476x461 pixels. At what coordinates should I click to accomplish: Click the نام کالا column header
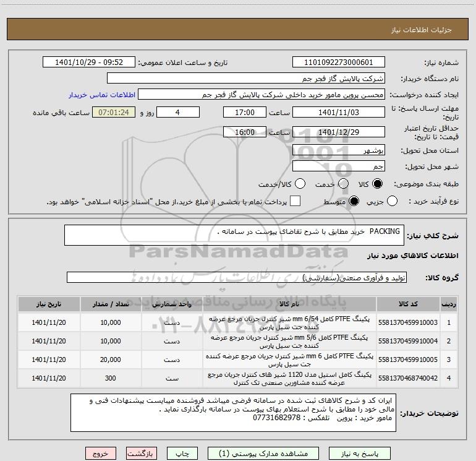click(x=289, y=304)
